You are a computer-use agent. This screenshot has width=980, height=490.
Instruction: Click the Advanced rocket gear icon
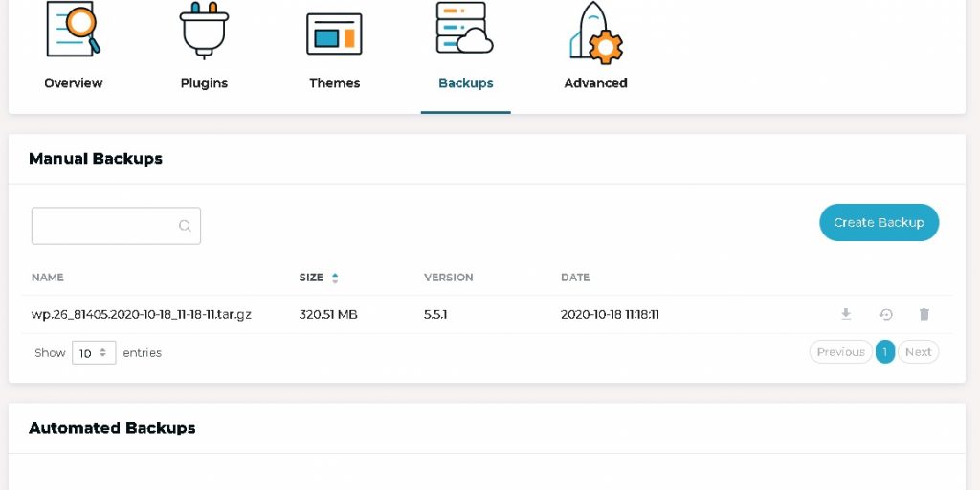coord(595,33)
